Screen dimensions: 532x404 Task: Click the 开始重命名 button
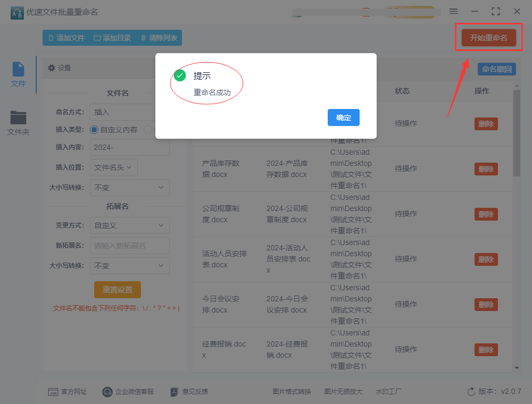[x=488, y=38]
